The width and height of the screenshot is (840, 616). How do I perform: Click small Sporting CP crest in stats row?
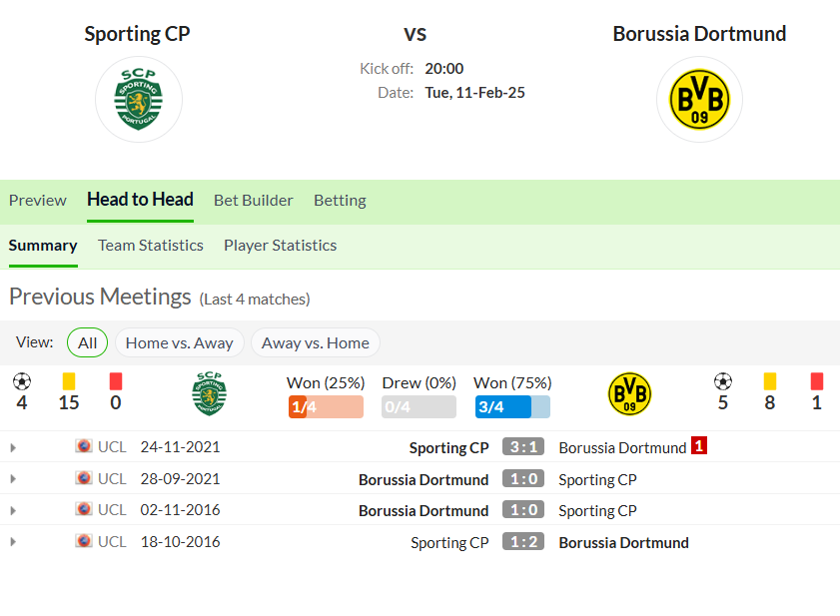click(210, 393)
